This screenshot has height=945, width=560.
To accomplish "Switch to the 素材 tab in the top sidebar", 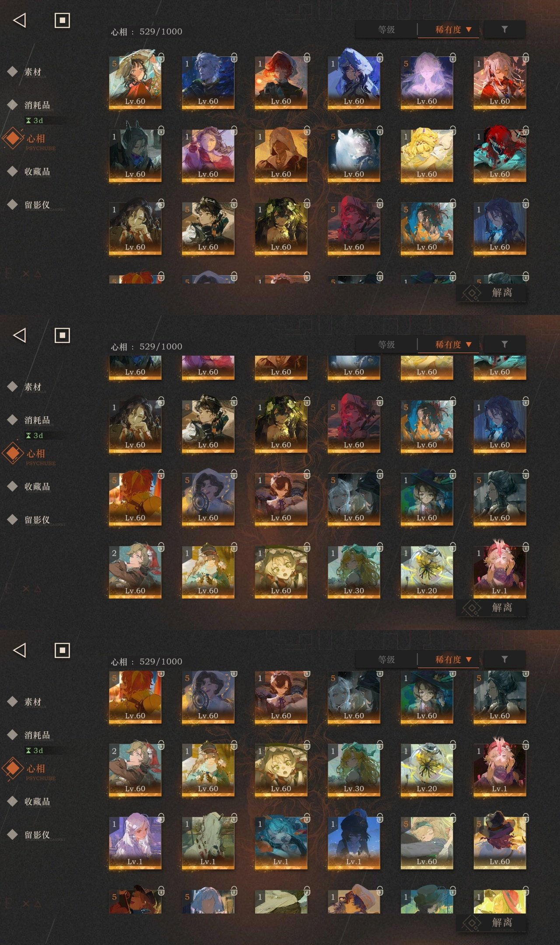I will (x=33, y=72).
